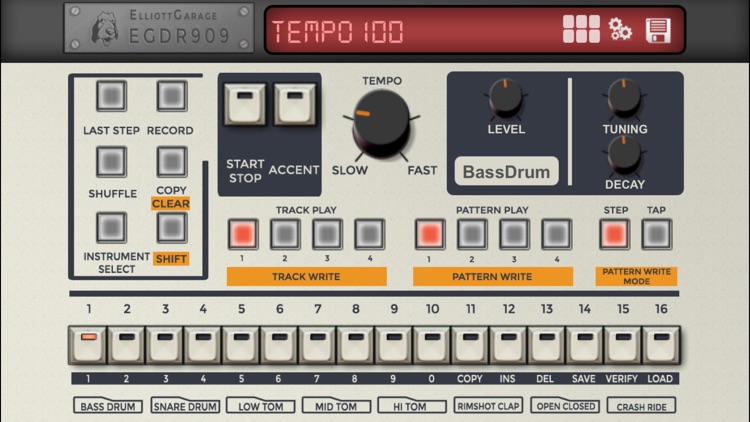
Task: Click the Low Tom instrument label
Action: (261, 406)
